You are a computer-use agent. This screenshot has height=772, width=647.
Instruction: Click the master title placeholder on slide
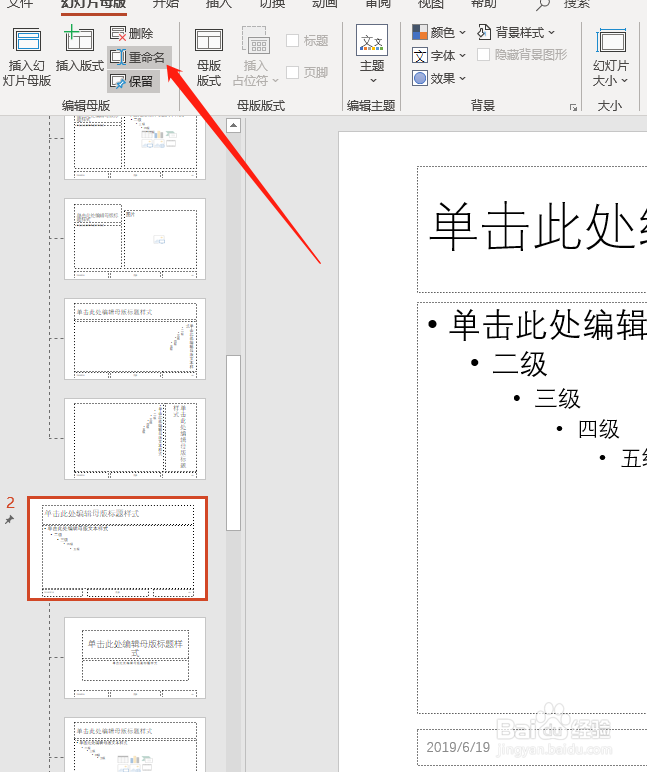[x=532, y=229]
